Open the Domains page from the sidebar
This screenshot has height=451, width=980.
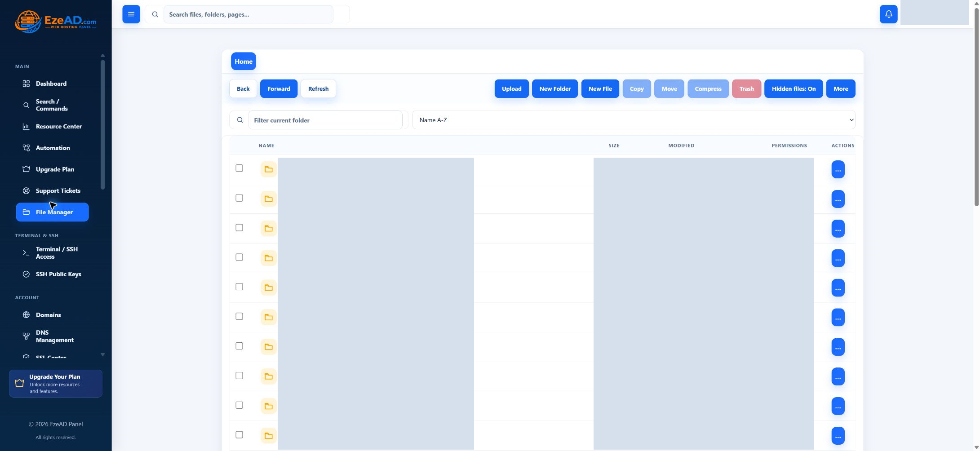click(x=53, y=315)
